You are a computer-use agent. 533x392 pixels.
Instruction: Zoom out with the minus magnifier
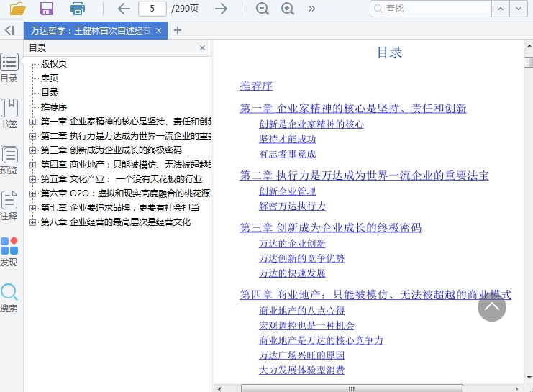pos(262,9)
